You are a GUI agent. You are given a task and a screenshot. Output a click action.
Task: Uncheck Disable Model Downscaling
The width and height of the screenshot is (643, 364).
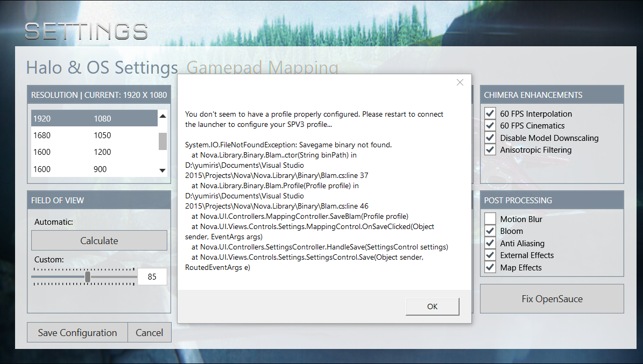click(490, 138)
